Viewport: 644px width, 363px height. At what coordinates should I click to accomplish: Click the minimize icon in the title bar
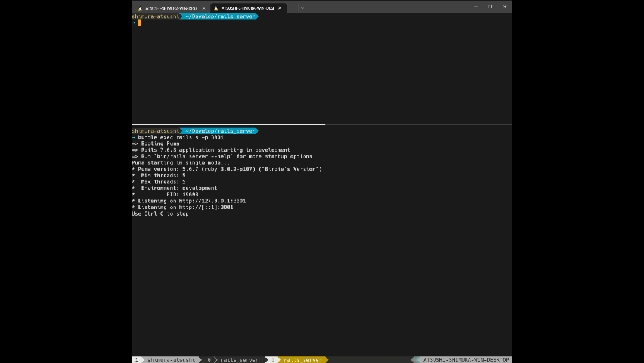(475, 7)
